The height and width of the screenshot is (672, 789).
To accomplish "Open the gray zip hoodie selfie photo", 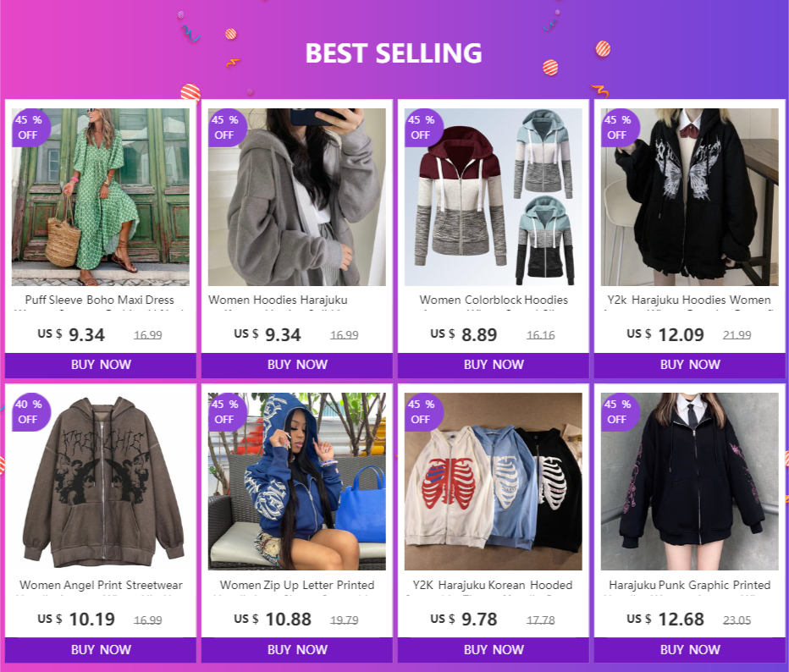I will pos(297,197).
